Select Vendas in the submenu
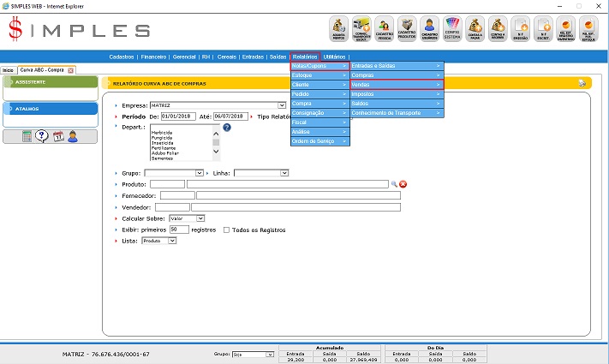Image resolution: width=609 pixels, height=364 pixels. pyautogui.click(x=397, y=85)
